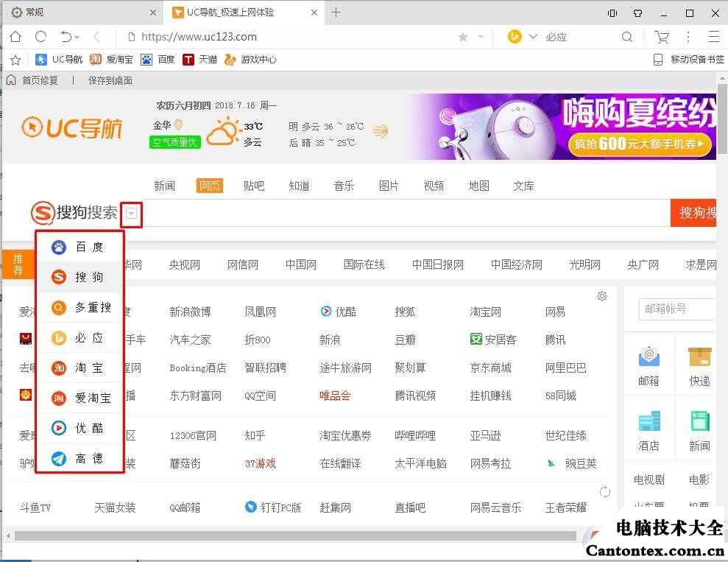The height and width of the screenshot is (562, 728).
Task: Refresh site list with circular arrow icon
Action: [605, 492]
